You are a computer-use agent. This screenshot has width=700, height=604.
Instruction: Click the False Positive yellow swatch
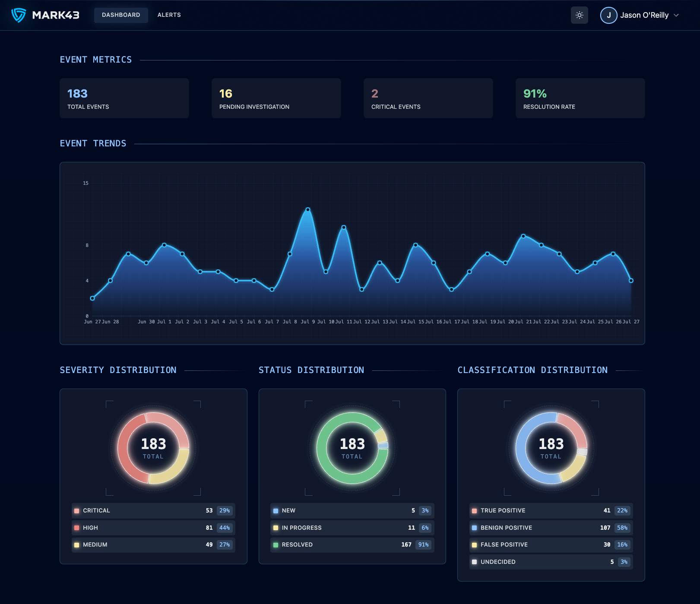click(x=475, y=545)
